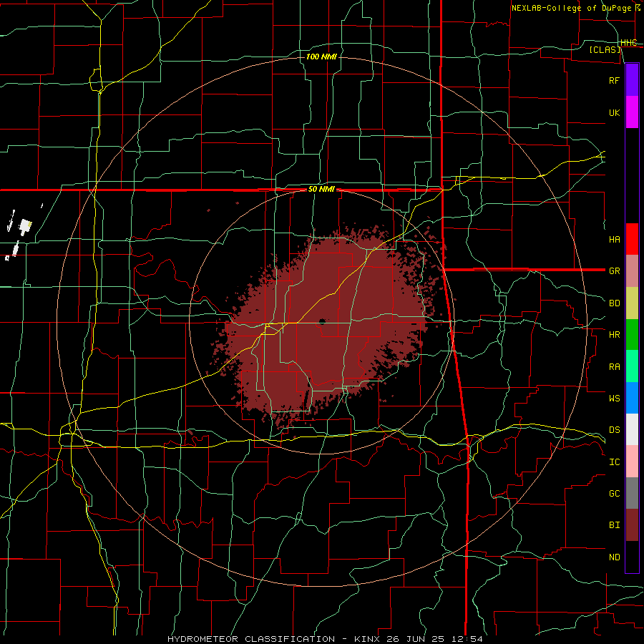
Task: Click the large white echo patch at left edge
Action: point(26,226)
